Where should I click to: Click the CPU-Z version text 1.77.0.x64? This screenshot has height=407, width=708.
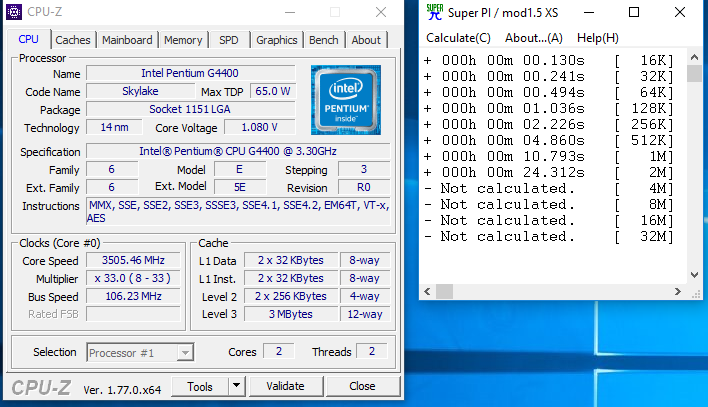(122, 390)
